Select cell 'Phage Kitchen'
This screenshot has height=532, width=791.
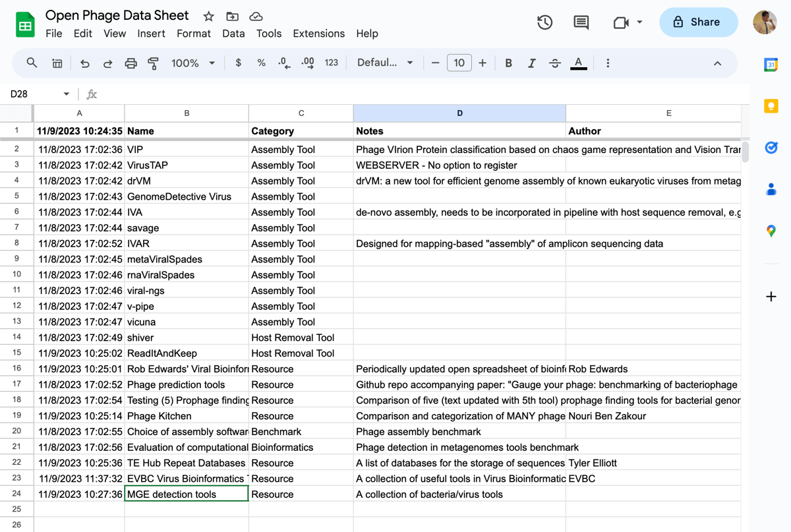pyautogui.click(x=187, y=416)
